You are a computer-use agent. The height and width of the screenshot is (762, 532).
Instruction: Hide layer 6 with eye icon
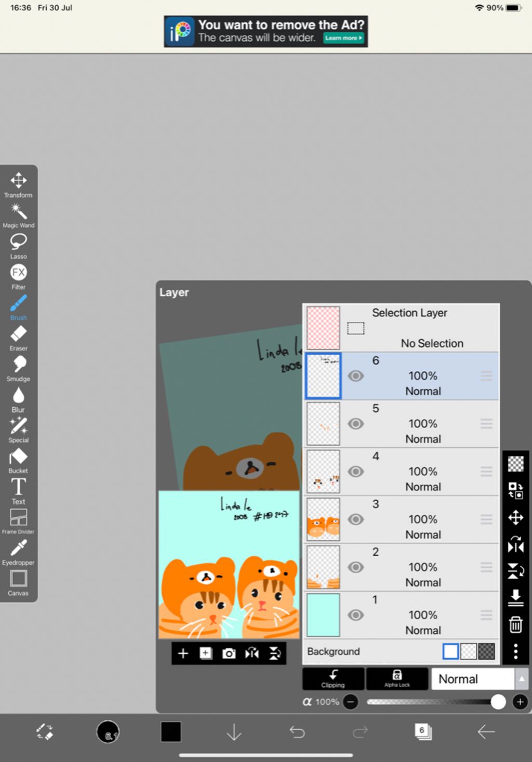pyautogui.click(x=355, y=376)
